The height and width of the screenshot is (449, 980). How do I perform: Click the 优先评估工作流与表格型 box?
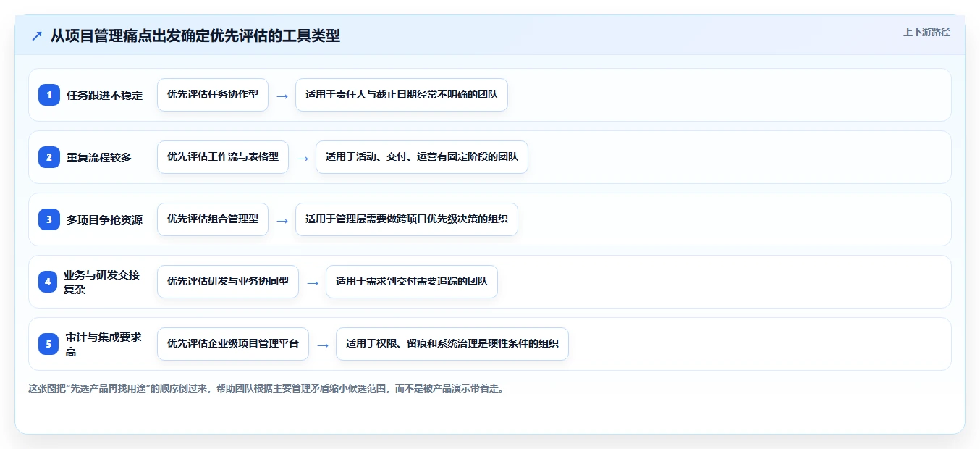pos(223,157)
